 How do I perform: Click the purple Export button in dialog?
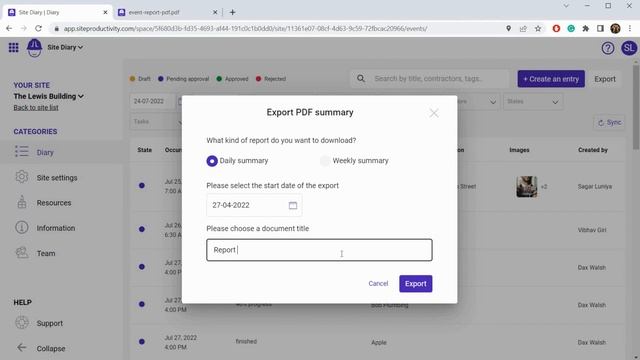point(416,284)
